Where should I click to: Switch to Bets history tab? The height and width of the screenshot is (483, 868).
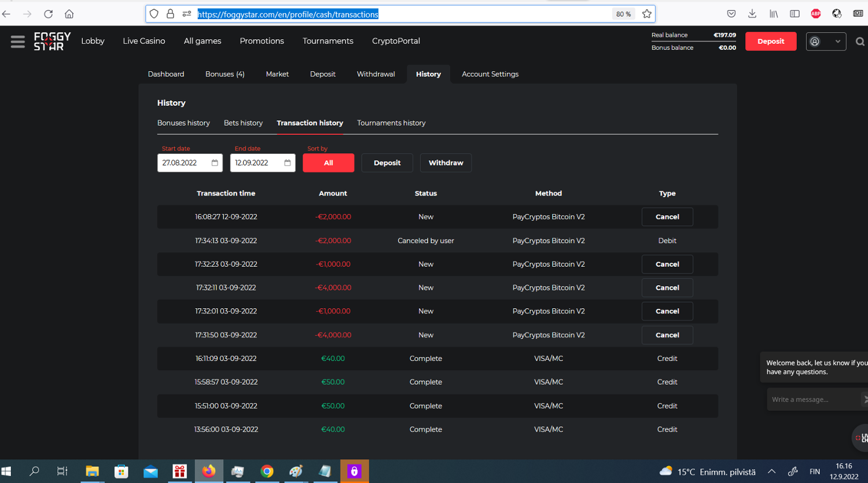click(x=243, y=123)
